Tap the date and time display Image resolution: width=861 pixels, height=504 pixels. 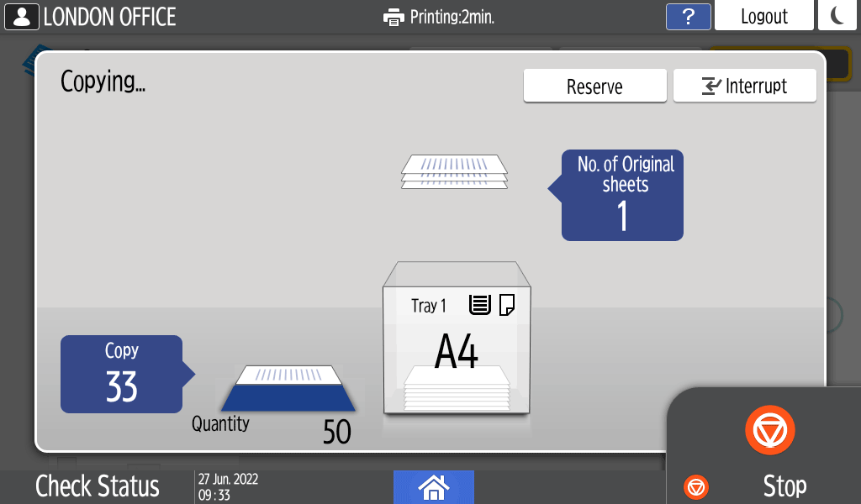pos(226,484)
